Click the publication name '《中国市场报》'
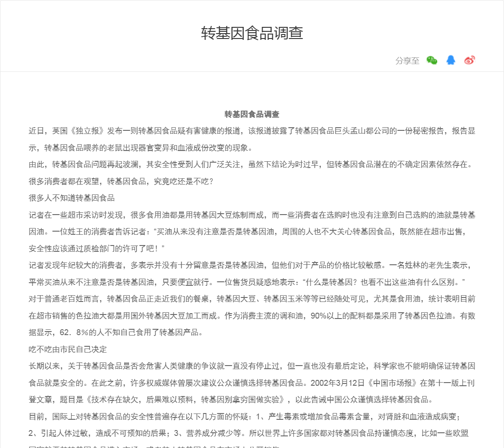 pyautogui.click(x=392, y=383)
